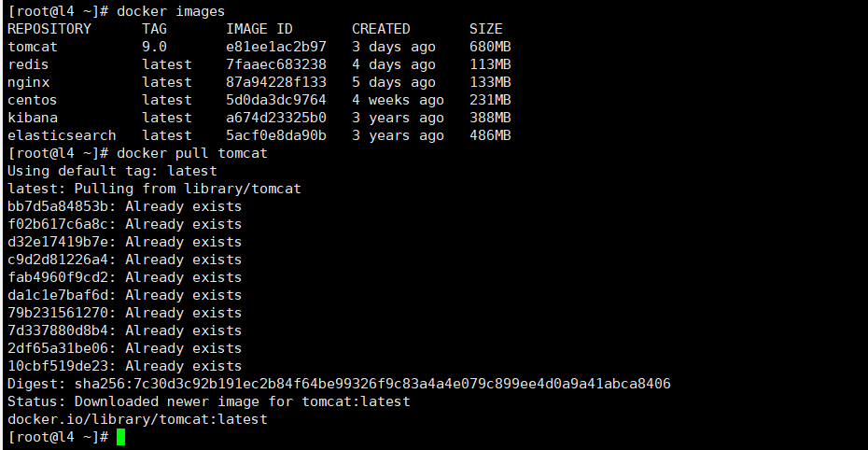Click the 133MB size value

coord(490,82)
